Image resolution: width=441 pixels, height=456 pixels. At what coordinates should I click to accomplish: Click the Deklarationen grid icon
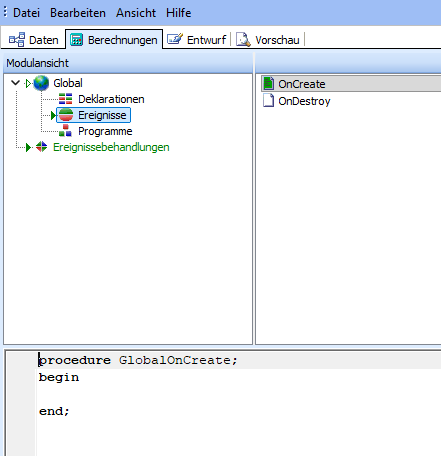(65, 99)
